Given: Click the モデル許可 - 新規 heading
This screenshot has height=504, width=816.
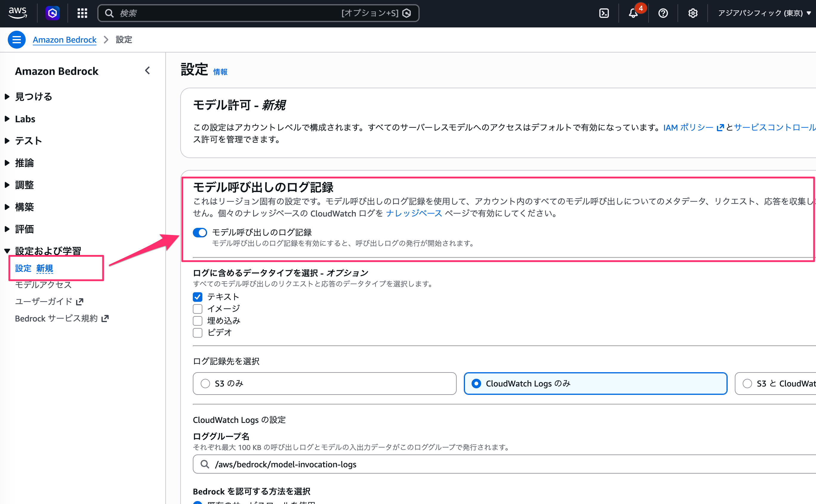Looking at the screenshot, I should tap(239, 105).
